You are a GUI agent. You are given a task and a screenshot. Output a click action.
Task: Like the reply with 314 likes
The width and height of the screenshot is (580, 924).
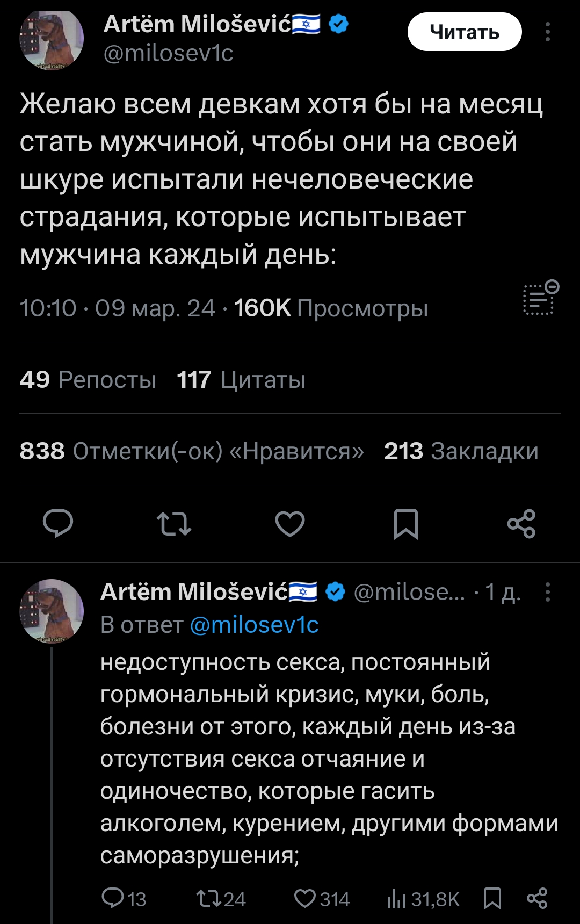[322, 899]
